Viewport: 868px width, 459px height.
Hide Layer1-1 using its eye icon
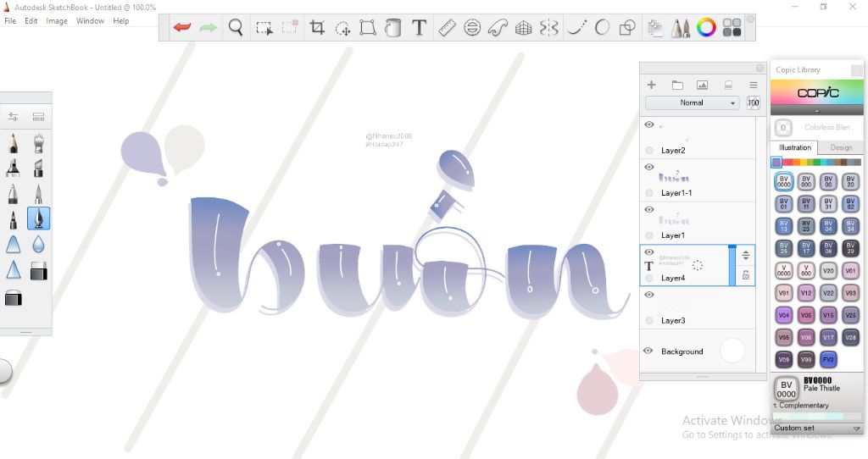point(649,167)
